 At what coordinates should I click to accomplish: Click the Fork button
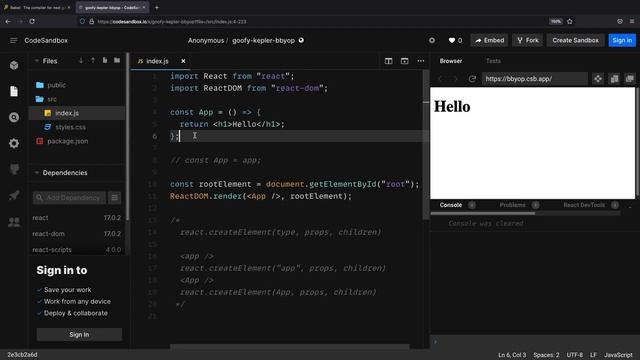pos(527,40)
